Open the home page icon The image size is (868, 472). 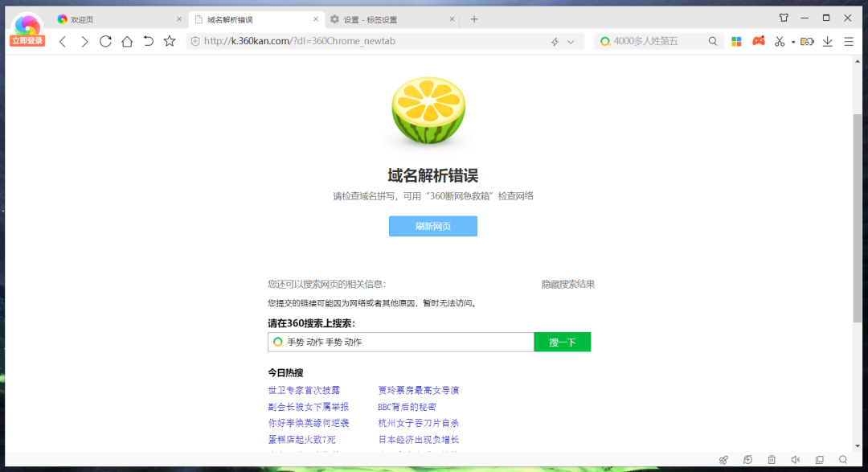point(127,41)
